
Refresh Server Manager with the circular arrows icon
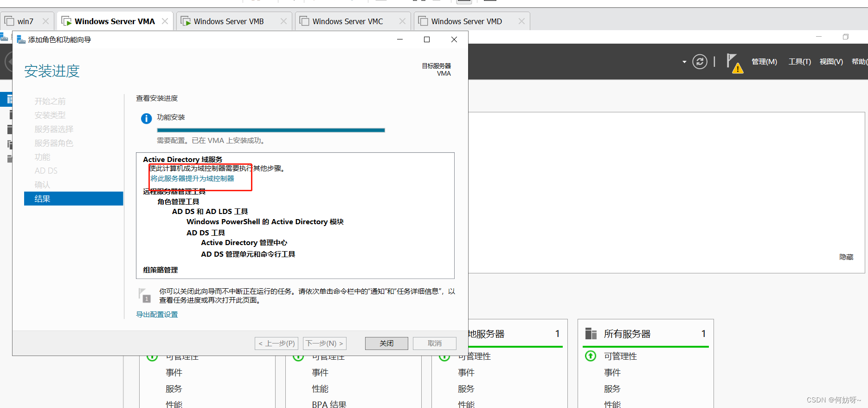(x=700, y=61)
